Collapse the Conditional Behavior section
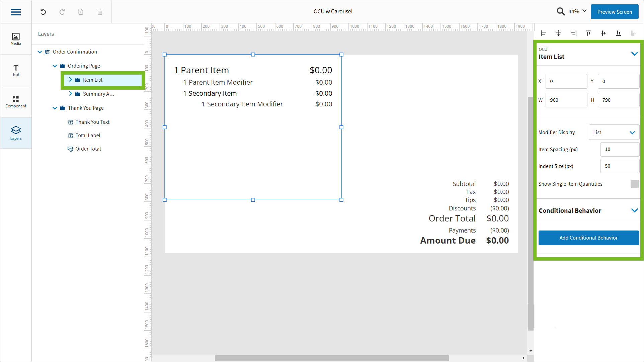Screen dimensions: 644x362 pos(634,210)
